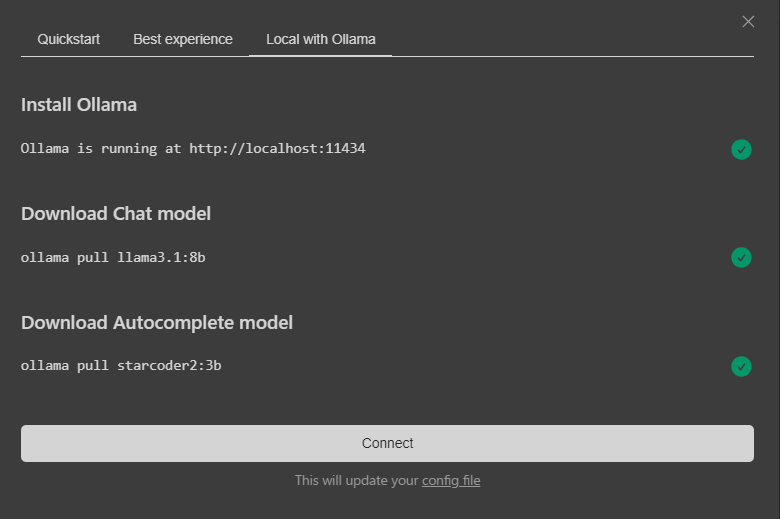Click the 'ollama pull' text on the llama3.1 line
This screenshot has height=519, width=780.
[64, 258]
